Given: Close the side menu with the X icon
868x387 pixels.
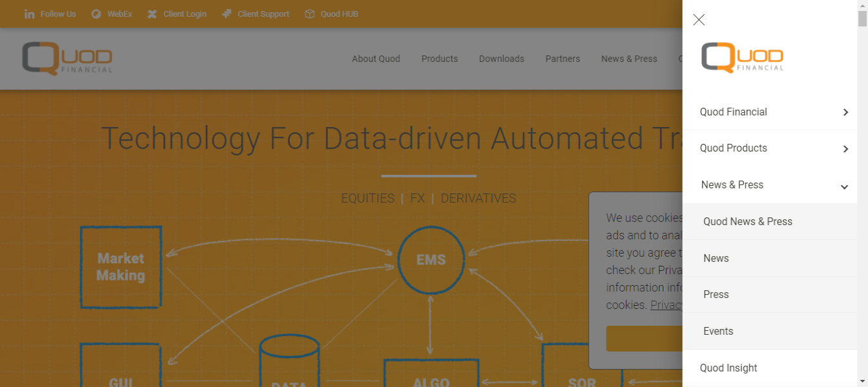Looking at the screenshot, I should click(699, 19).
